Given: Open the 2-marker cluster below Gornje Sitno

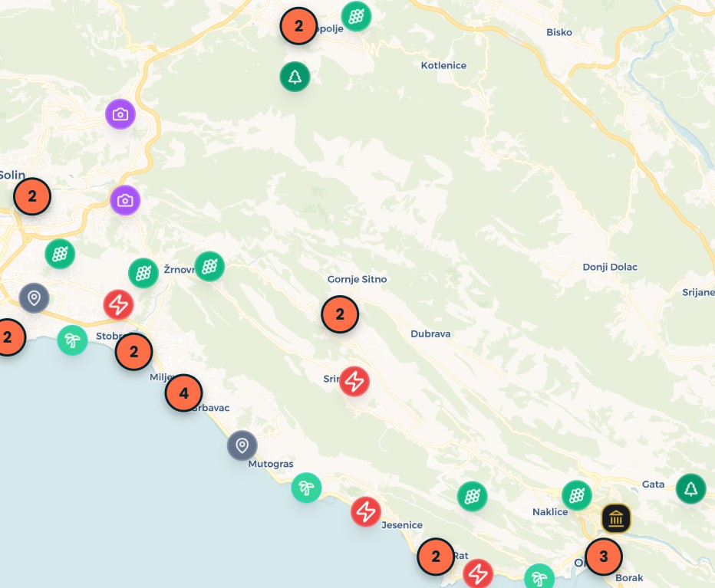Looking at the screenshot, I should (340, 314).
